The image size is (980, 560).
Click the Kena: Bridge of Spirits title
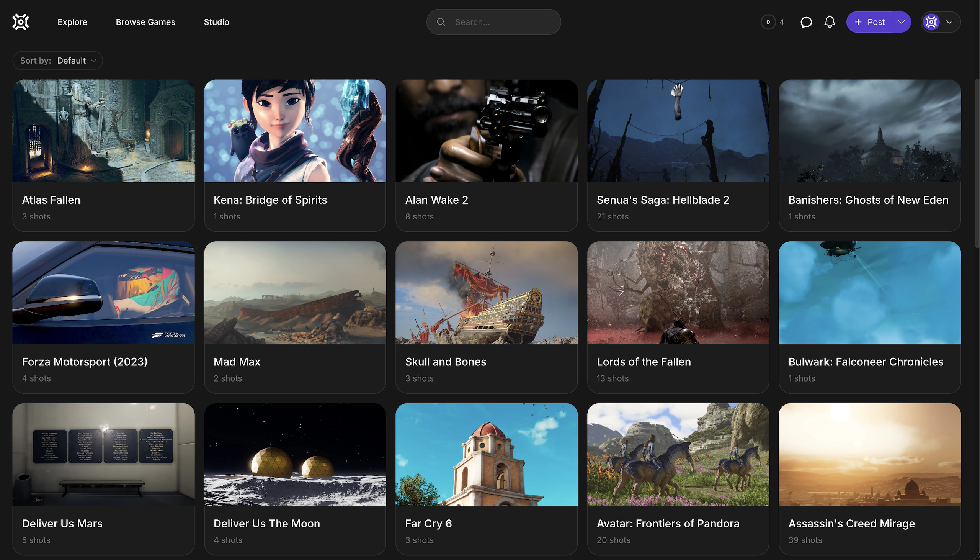pyautogui.click(x=270, y=200)
